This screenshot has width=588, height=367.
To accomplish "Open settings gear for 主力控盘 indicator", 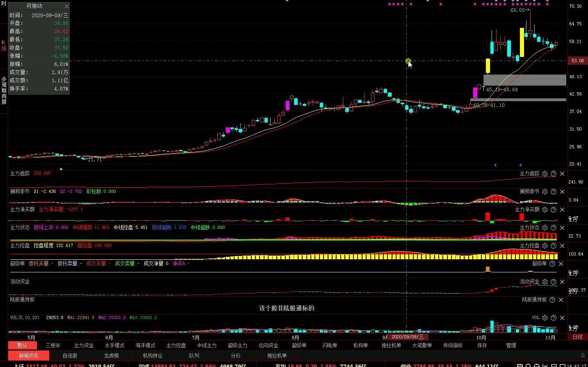I will click(545, 246).
